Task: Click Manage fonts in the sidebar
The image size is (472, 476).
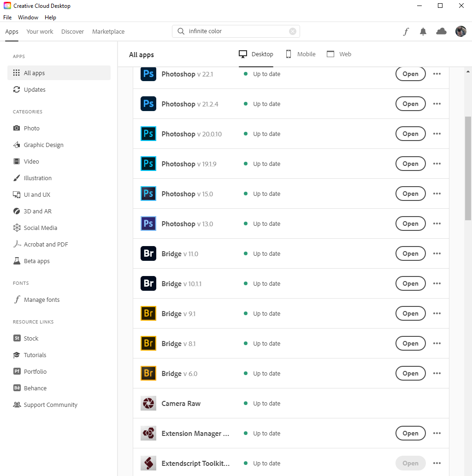Action: point(41,300)
